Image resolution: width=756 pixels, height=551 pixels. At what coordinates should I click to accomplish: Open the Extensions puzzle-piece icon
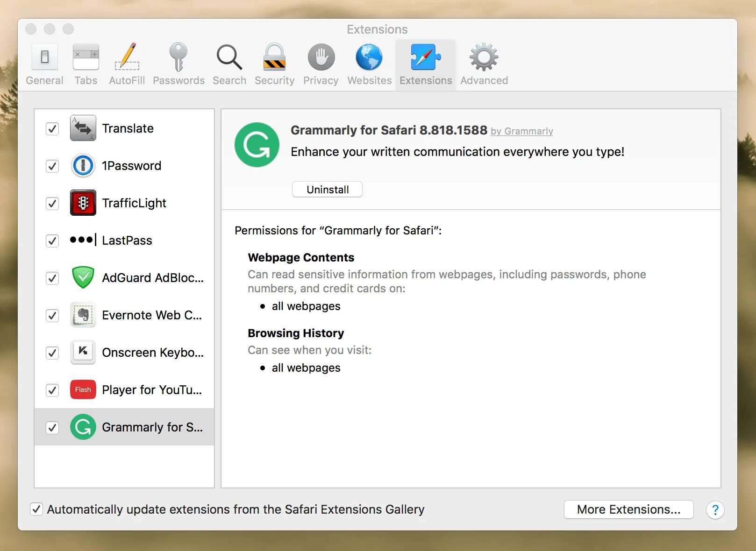coord(426,57)
